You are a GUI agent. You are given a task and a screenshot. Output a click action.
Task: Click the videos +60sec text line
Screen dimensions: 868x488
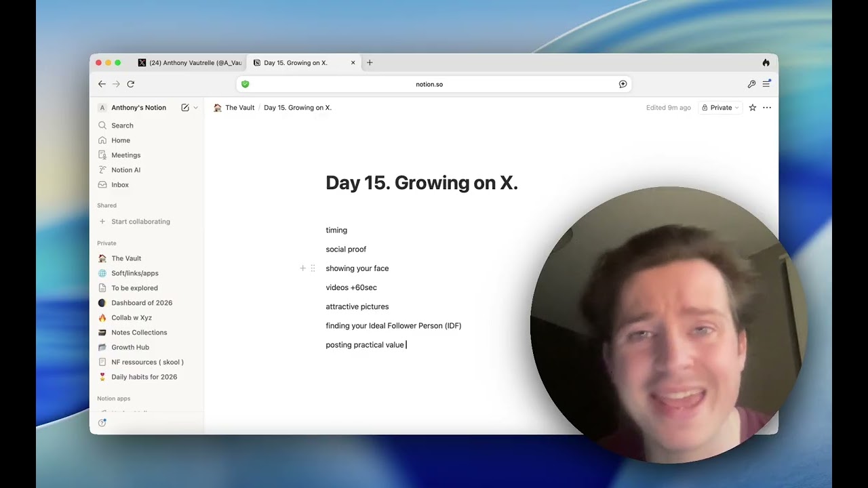[x=351, y=287]
